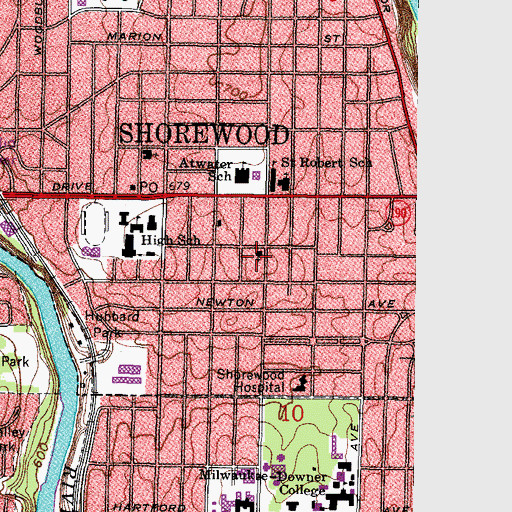512x512 pixels.
Task: Click the Shorewood Hospital label
Action: 251,381
